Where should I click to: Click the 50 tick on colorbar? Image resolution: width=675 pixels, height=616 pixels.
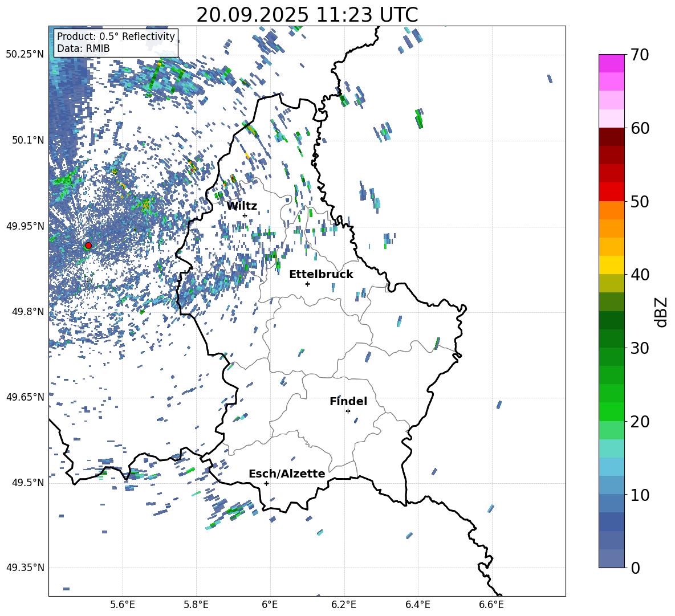tap(640, 201)
